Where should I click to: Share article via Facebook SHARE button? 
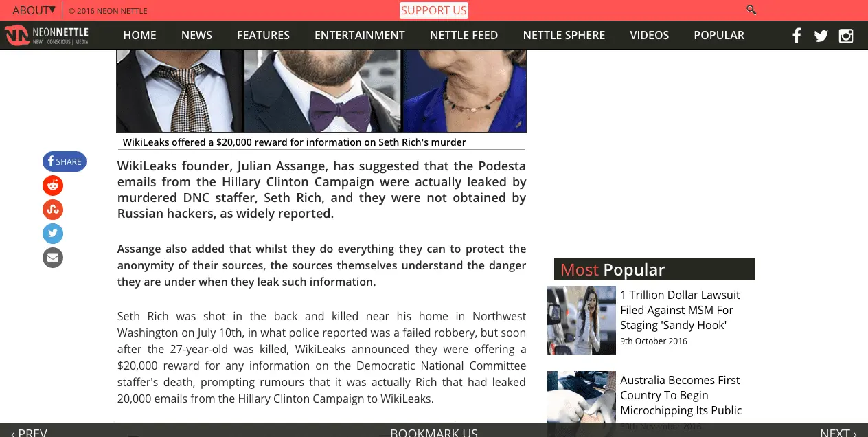(x=65, y=161)
